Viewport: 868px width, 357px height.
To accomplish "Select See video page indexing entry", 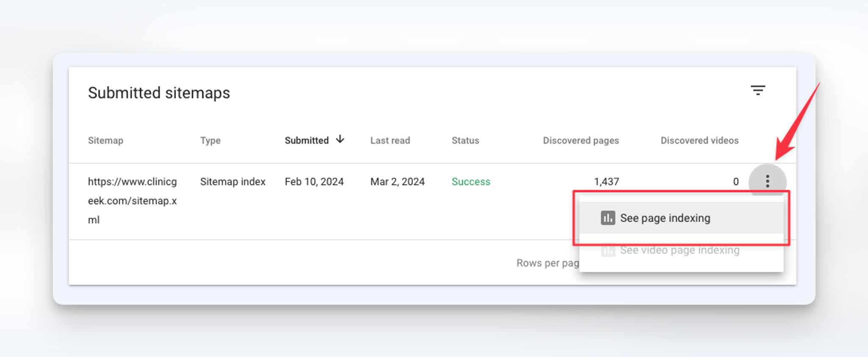I will coord(681,250).
